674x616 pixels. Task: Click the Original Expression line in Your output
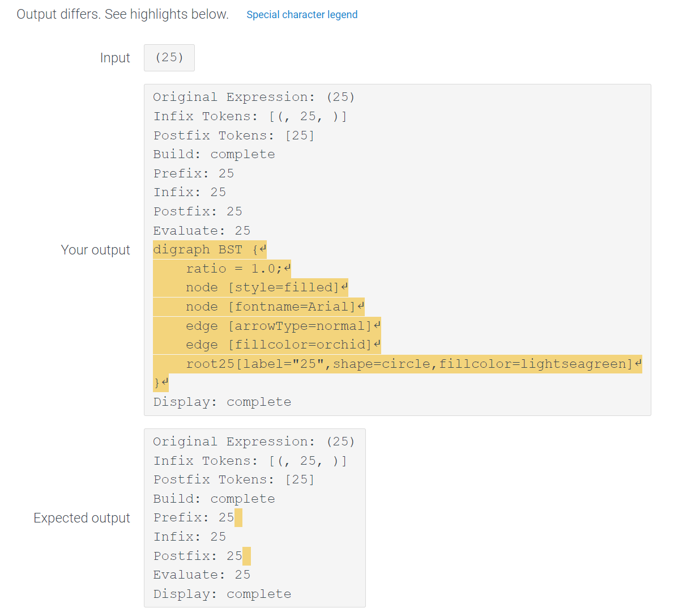click(253, 96)
